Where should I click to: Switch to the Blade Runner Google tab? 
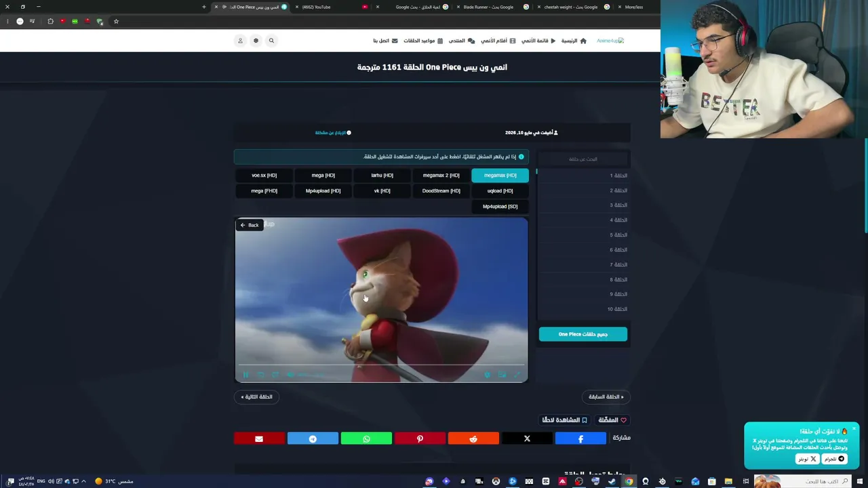494,7
